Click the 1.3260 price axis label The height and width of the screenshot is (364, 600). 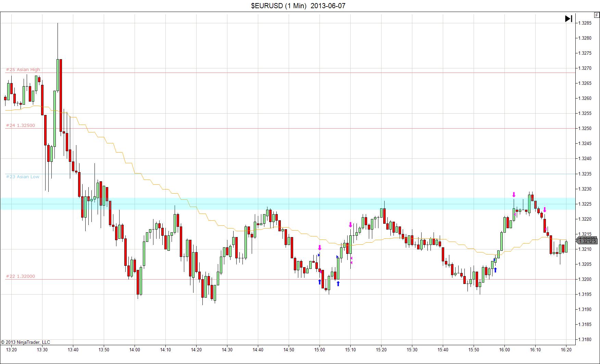pos(585,99)
